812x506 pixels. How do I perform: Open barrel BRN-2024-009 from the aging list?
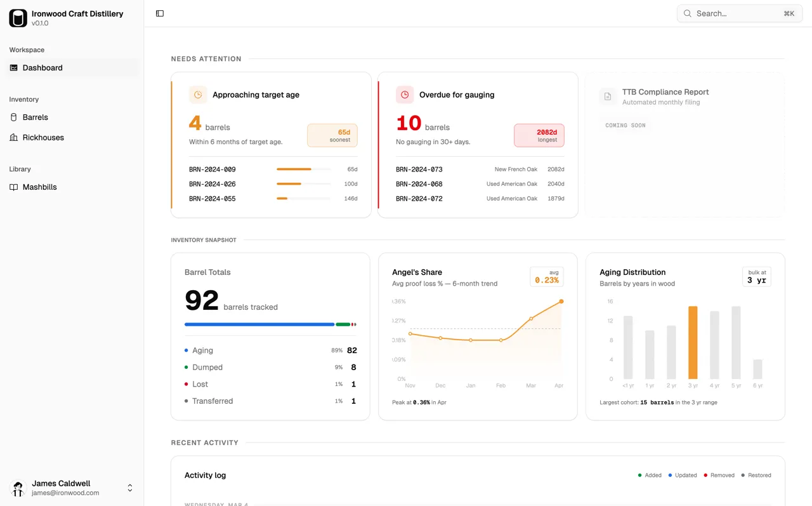211,170
